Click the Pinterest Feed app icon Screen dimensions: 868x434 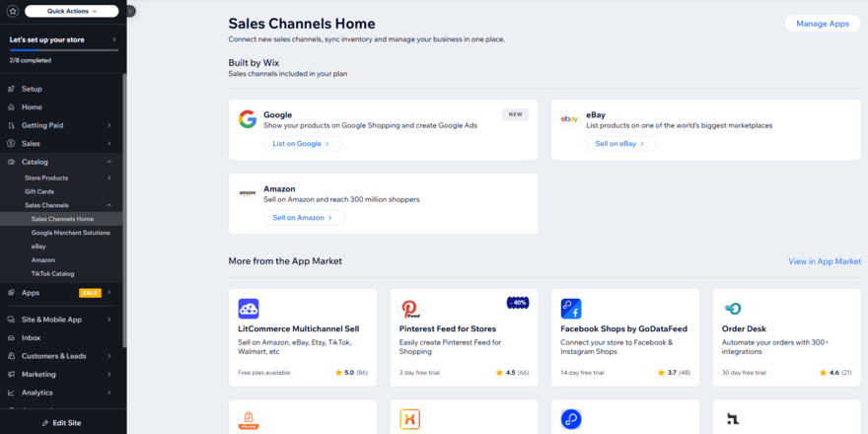(x=409, y=309)
